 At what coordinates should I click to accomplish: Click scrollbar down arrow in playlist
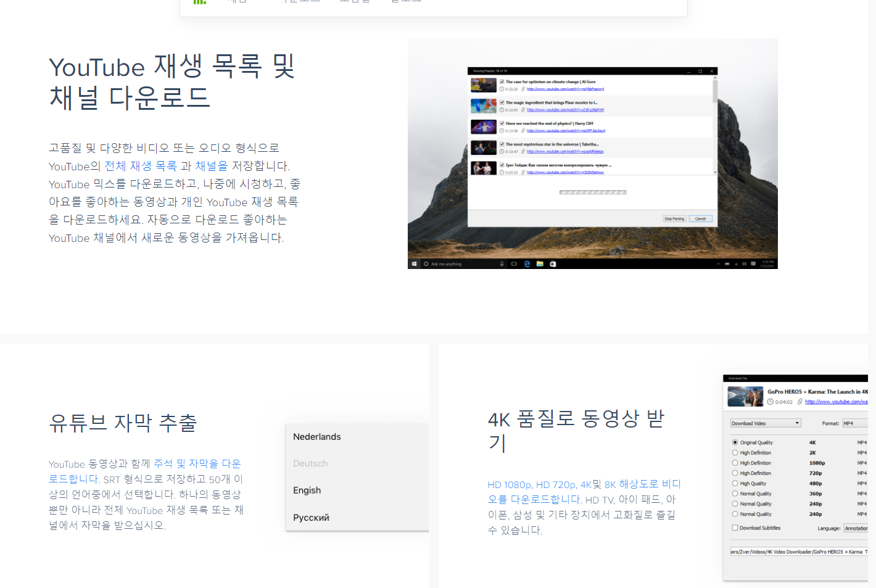tap(715, 172)
